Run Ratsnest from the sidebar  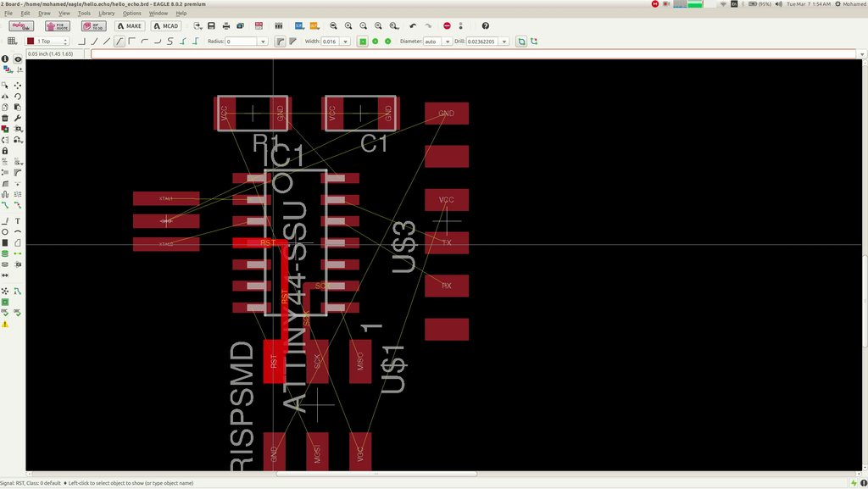tap(5, 291)
